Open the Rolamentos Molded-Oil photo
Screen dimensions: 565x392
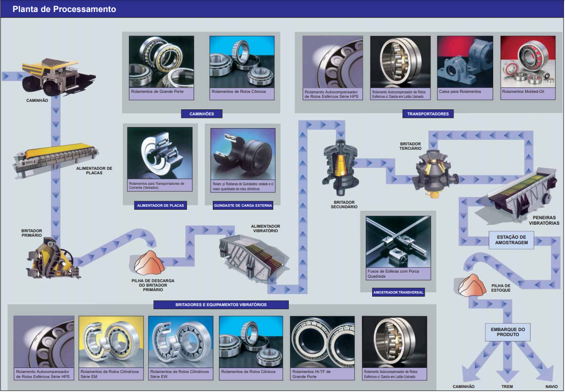tap(528, 62)
